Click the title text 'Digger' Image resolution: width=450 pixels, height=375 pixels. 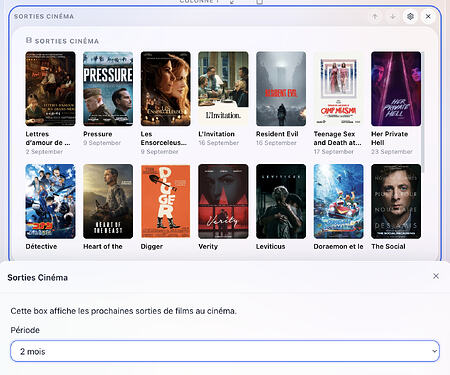point(152,247)
